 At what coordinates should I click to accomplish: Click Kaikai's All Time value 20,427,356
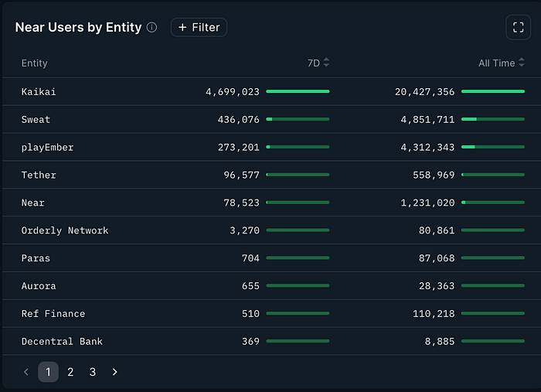pyautogui.click(x=424, y=92)
